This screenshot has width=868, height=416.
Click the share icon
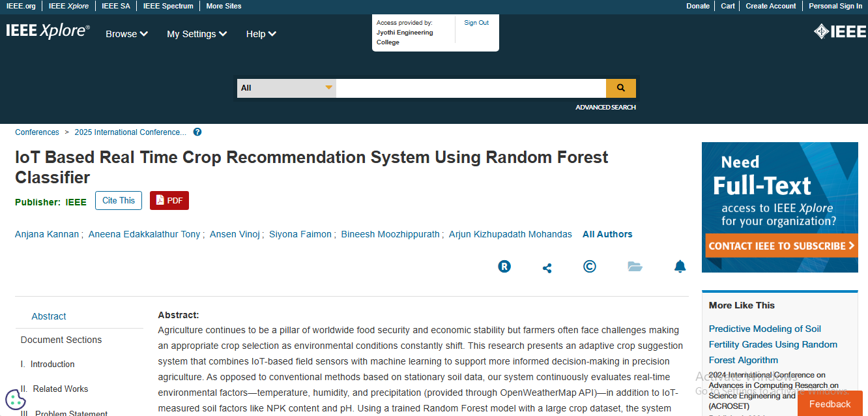(547, 267)
